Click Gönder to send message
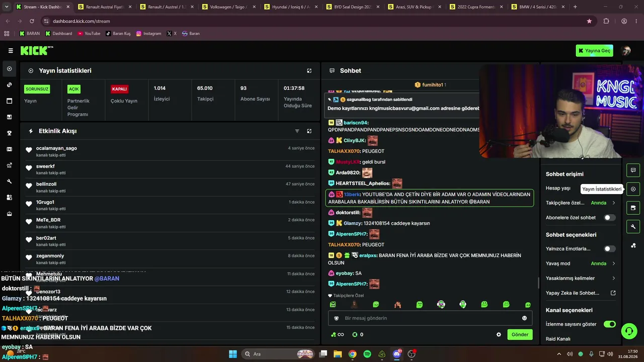Screen dimensions: 644x362 tap(520, 335)
